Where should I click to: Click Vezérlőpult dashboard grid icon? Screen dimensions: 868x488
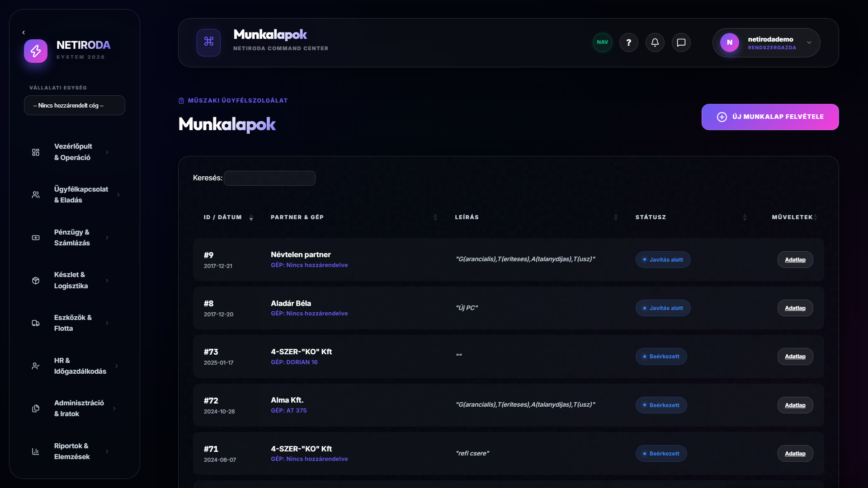coord(36,152)
